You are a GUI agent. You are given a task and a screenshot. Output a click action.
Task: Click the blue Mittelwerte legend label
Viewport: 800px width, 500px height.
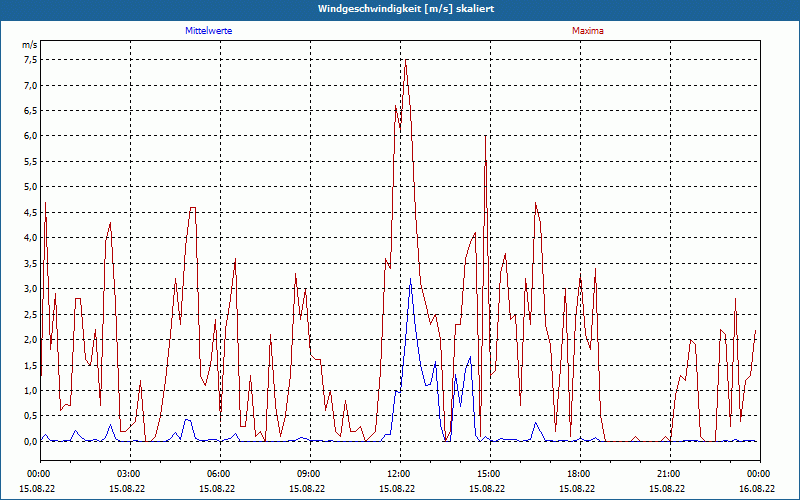click(209, 31)
